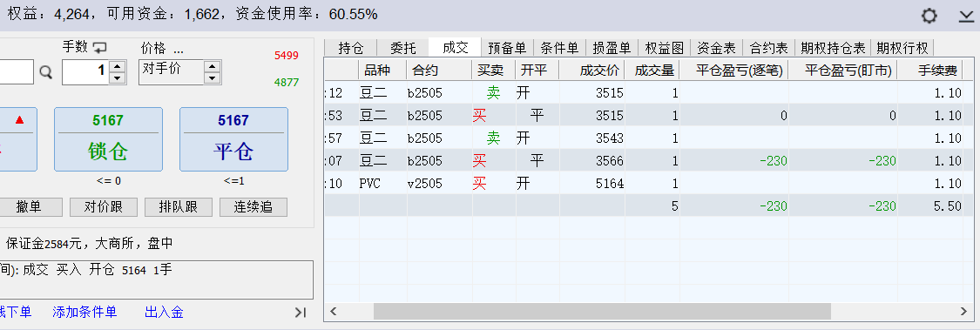980x330 pixels.
Task: Switch to the 资金表 tab
Action: 716,48
